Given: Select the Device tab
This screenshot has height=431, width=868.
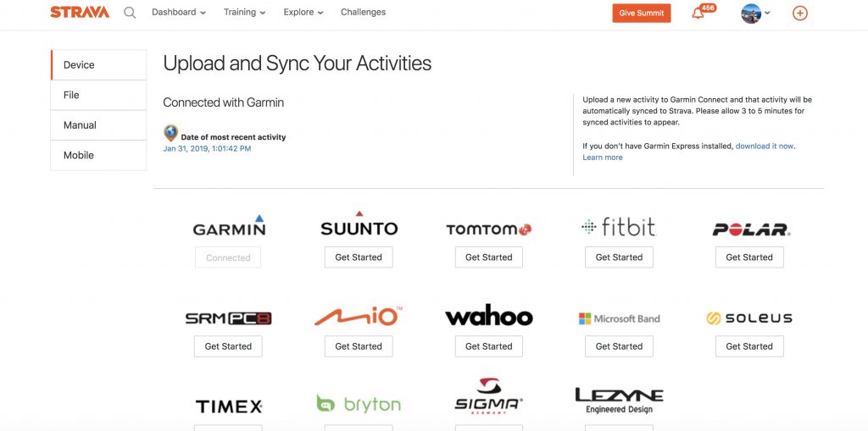Looking at the screenshot, I should pos(98,64).
